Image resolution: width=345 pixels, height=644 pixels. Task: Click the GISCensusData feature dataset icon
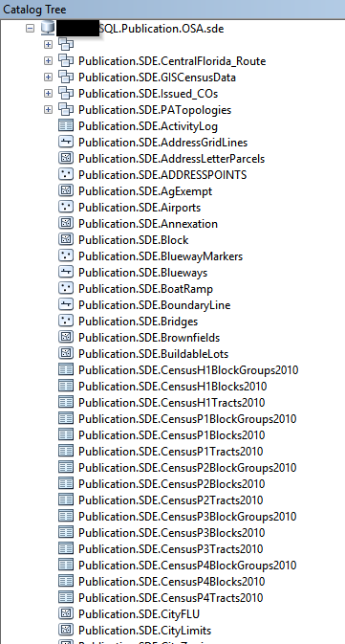(66, 78)
